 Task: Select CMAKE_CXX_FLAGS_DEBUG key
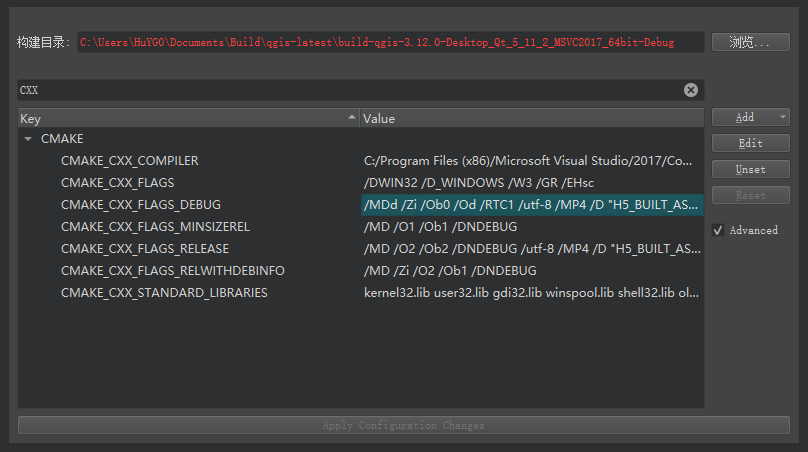140,205
